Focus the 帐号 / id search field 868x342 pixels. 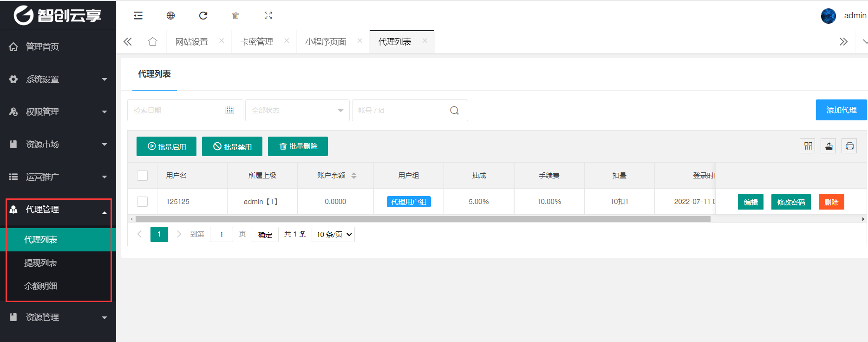pos(410,110)
